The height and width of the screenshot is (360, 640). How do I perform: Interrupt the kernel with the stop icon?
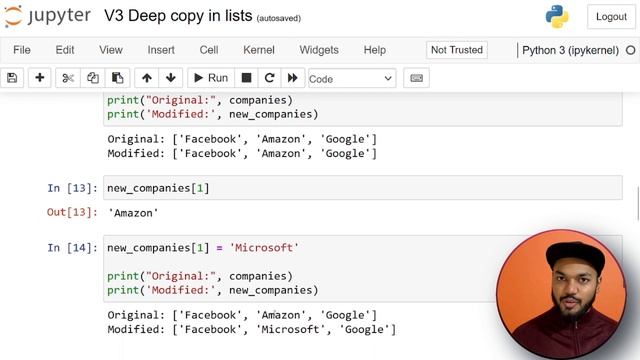pyautogui.click(x=246, y=78)
